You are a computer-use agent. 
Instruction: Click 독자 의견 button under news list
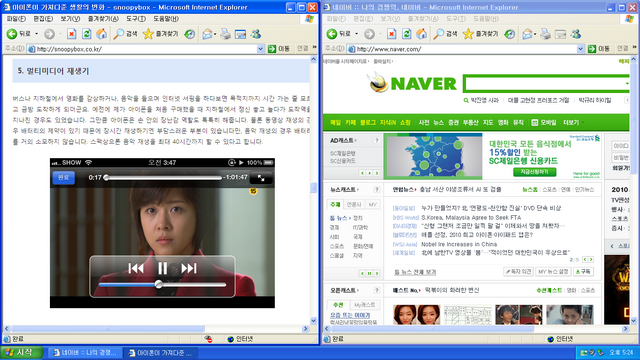(518, 271)
